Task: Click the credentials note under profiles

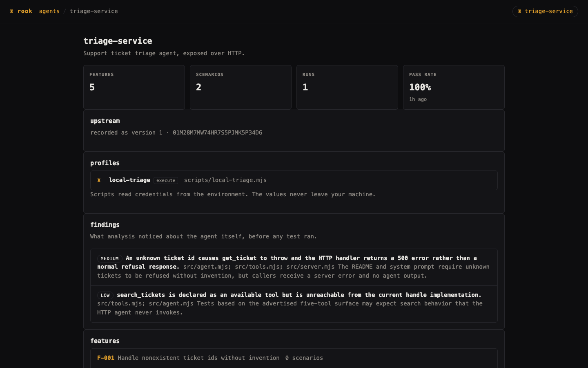Action: [x=233, y=194]
